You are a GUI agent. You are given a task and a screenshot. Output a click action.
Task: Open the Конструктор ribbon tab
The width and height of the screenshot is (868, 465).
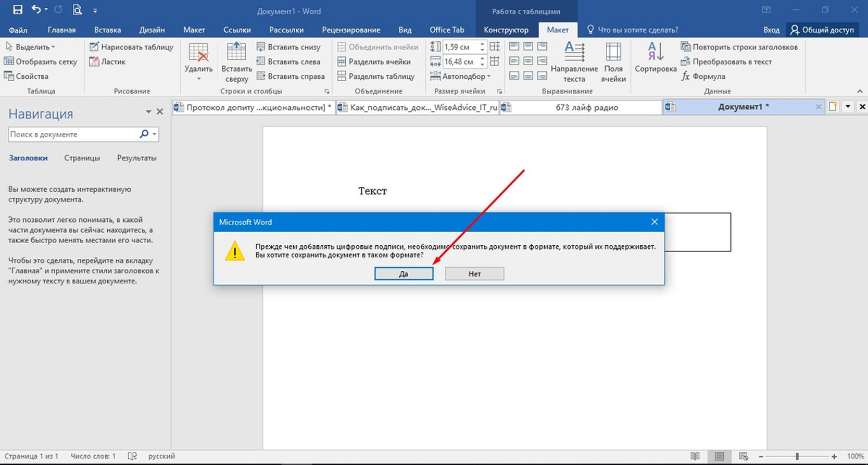pos(506,30)
